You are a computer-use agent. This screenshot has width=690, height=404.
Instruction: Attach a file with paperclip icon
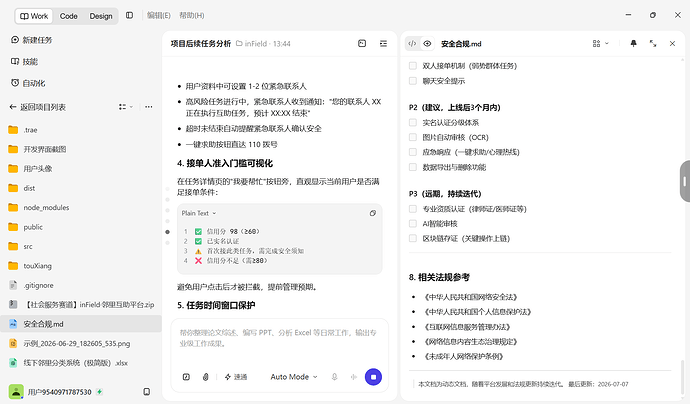(206, 377)
